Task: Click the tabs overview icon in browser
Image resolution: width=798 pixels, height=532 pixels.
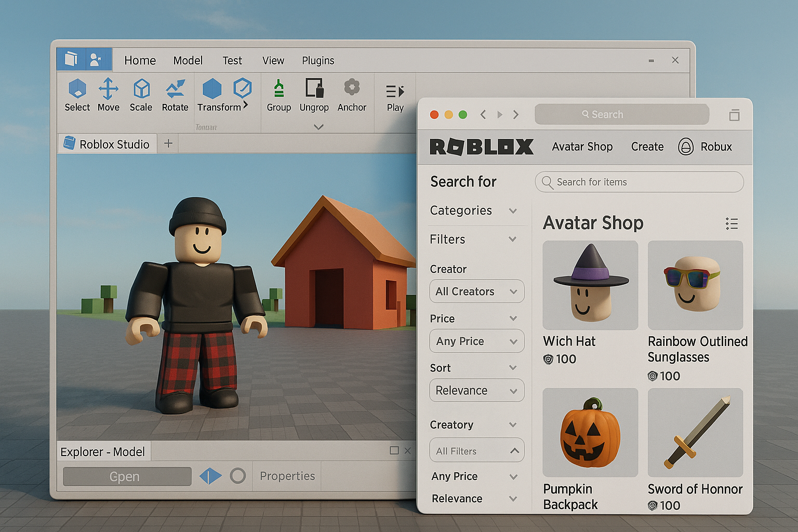Action: pos(734,115)
